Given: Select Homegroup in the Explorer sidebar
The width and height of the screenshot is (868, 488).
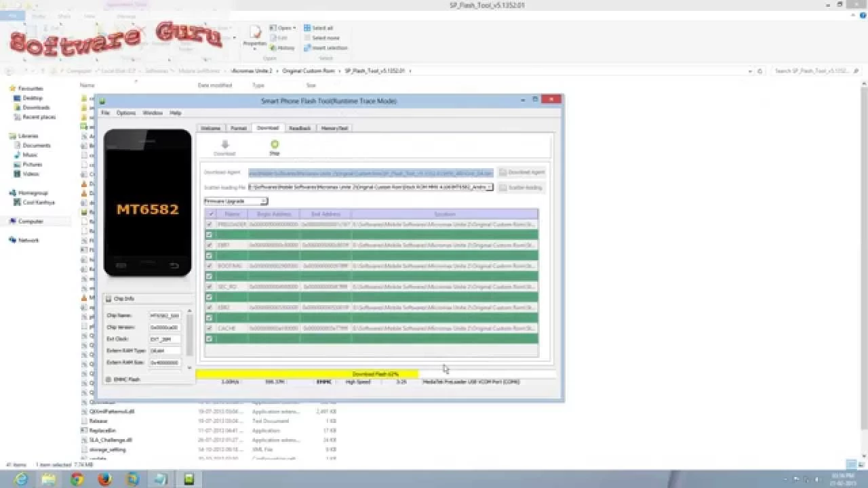Looking at the screenshot, I should [x=28, y=193].
